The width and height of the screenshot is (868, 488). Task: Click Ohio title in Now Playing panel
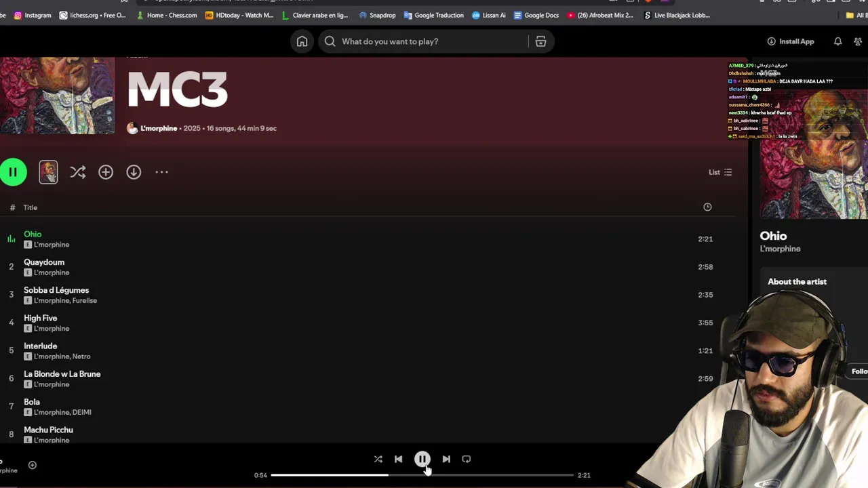[x=773, y=236]
